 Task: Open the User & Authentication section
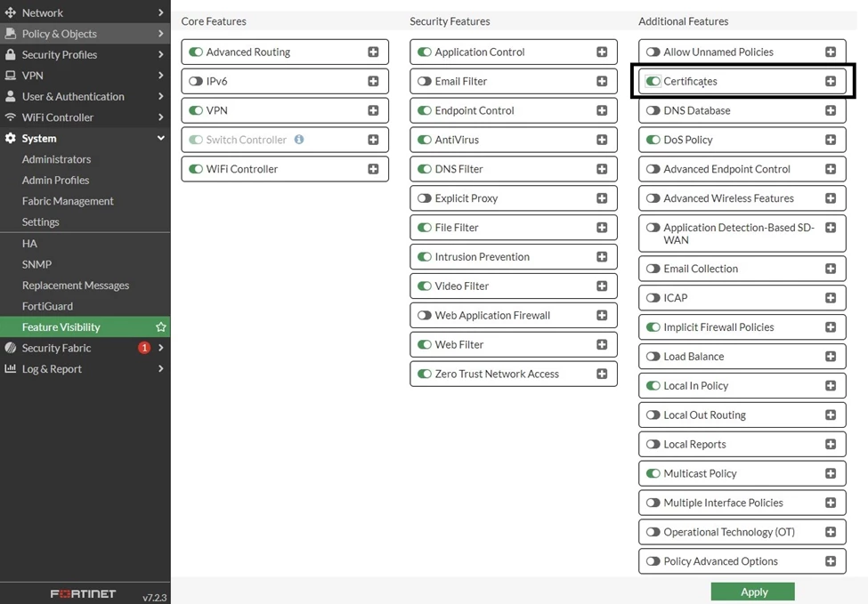[85, 96]
